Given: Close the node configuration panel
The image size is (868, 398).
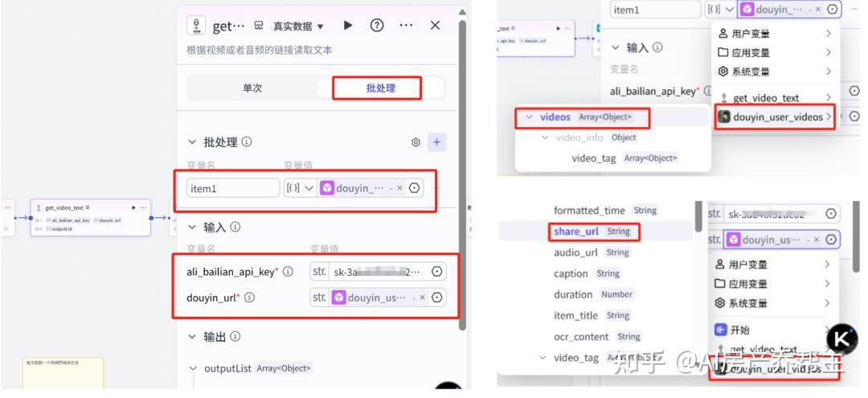Looking at the screenshot, I should tap(435, 25).
